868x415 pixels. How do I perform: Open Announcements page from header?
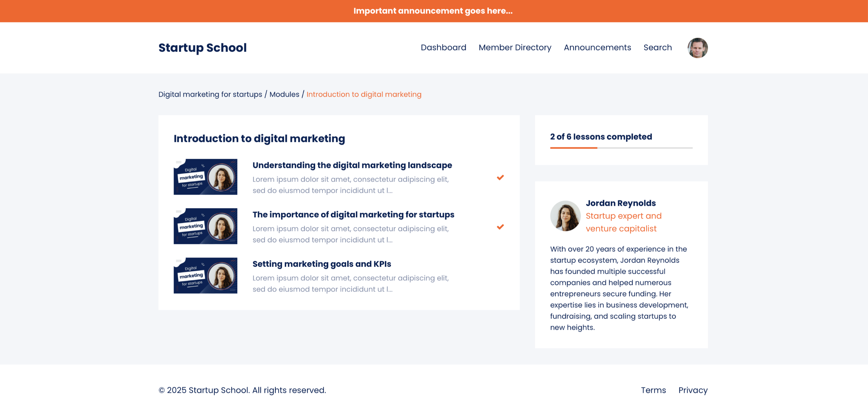597,48
